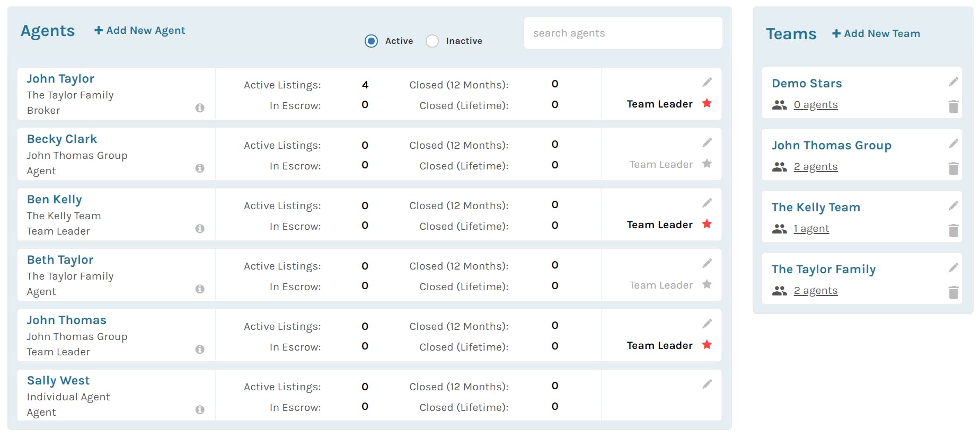Viewport: 980px width, 439px height.
Task: Open the 1 agent link under The Kelly Team
Action: 811,229
